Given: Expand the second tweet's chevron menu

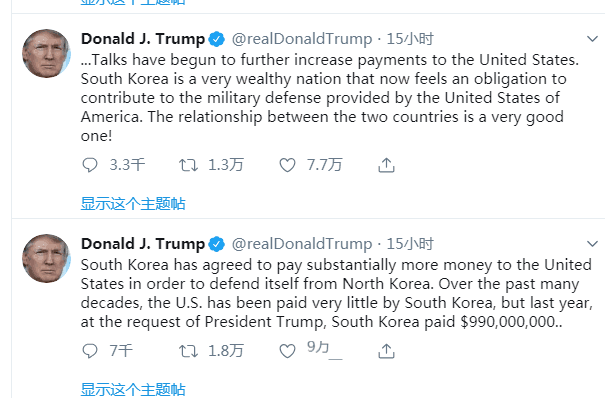Looking at the screenshot, I should [x=592, y=244].
